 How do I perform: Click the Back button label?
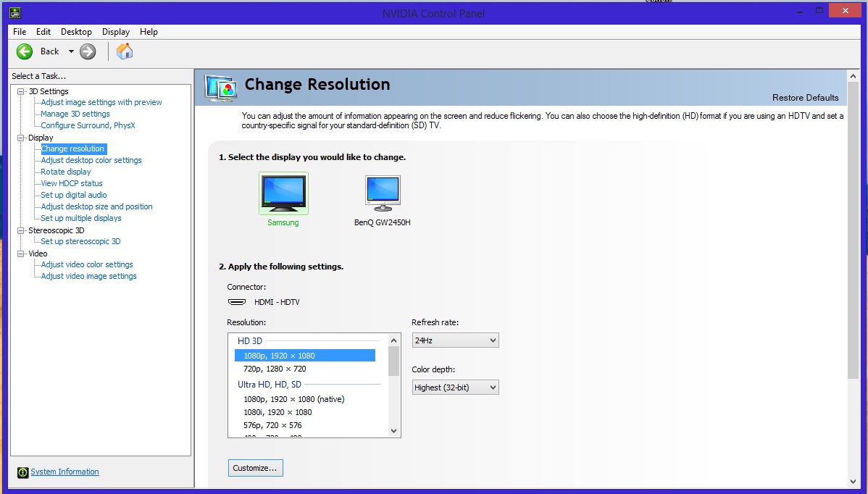tap(49, 51)
